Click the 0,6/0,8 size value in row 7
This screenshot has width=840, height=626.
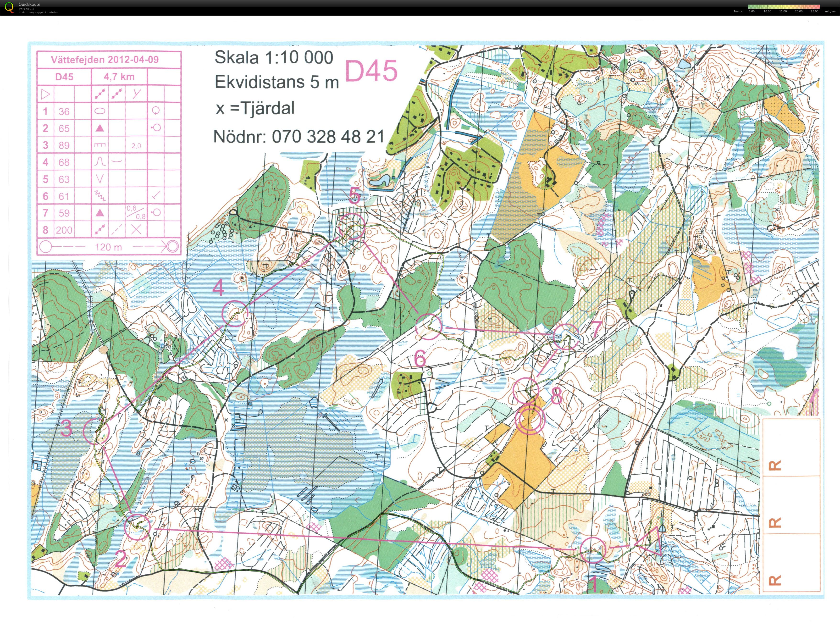pyautogui.click(x=136, y=212)
